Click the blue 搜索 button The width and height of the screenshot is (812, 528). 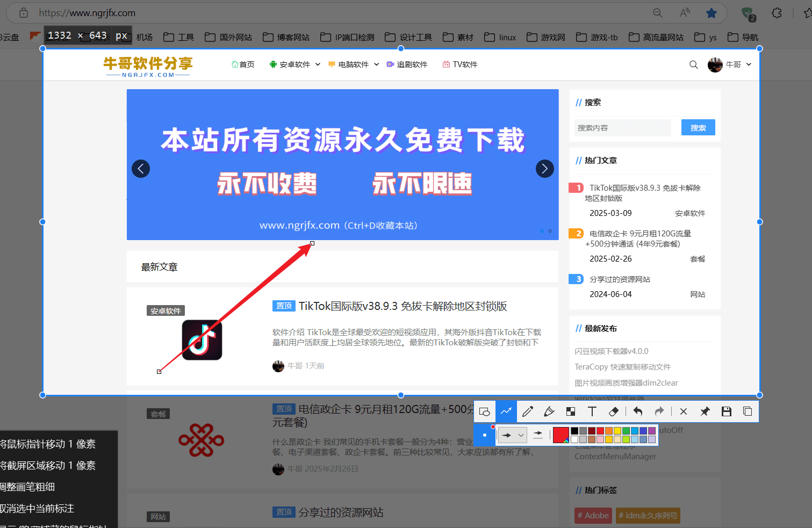pos(698,127)
